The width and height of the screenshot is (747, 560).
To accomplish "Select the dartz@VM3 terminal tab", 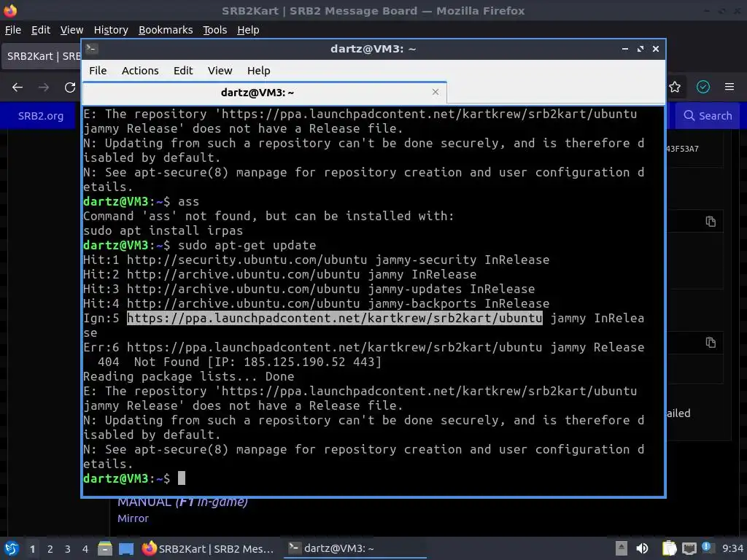I will tap(264, 93).
